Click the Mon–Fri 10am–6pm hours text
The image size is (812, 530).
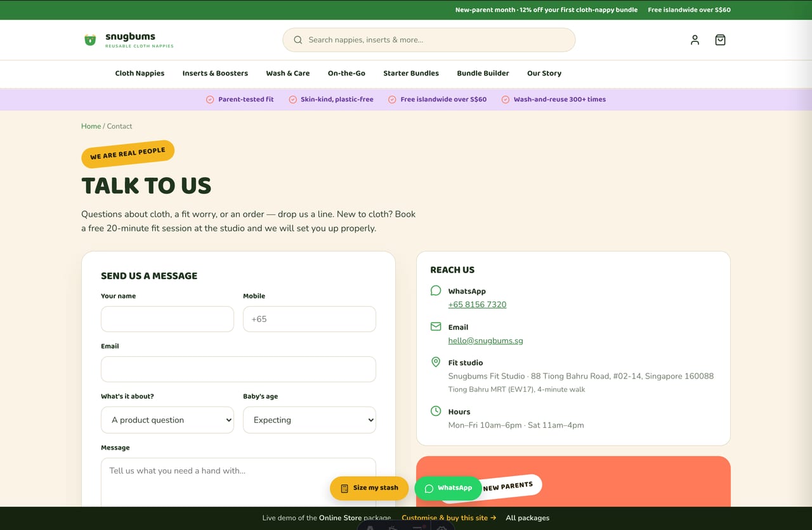tap(516, 425)
